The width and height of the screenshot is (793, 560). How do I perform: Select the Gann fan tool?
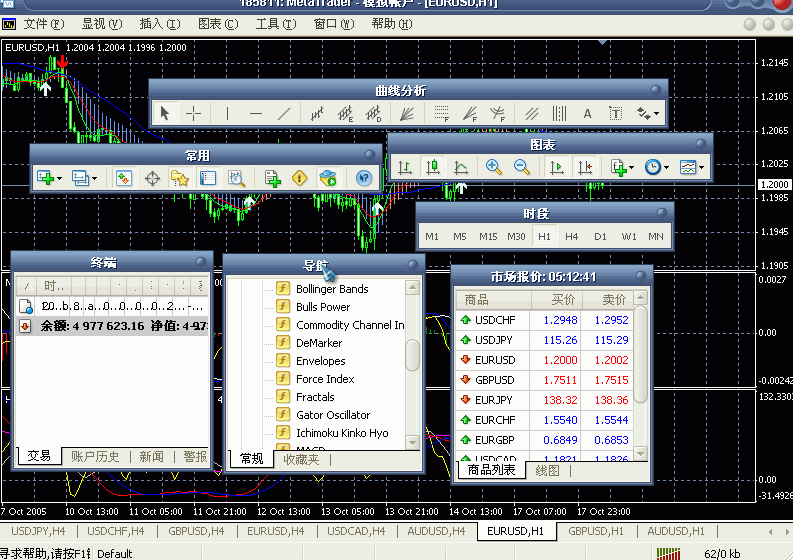(407, 113)
